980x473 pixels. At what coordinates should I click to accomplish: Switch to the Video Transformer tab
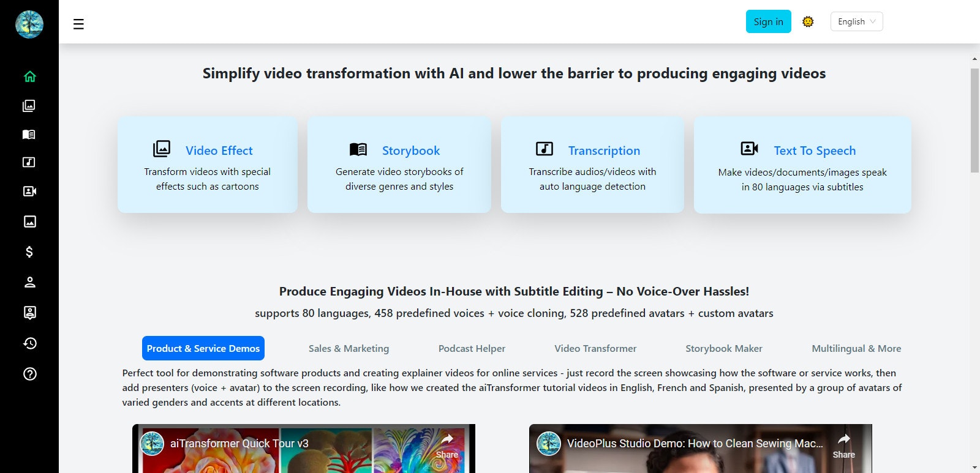click(595, 348)
